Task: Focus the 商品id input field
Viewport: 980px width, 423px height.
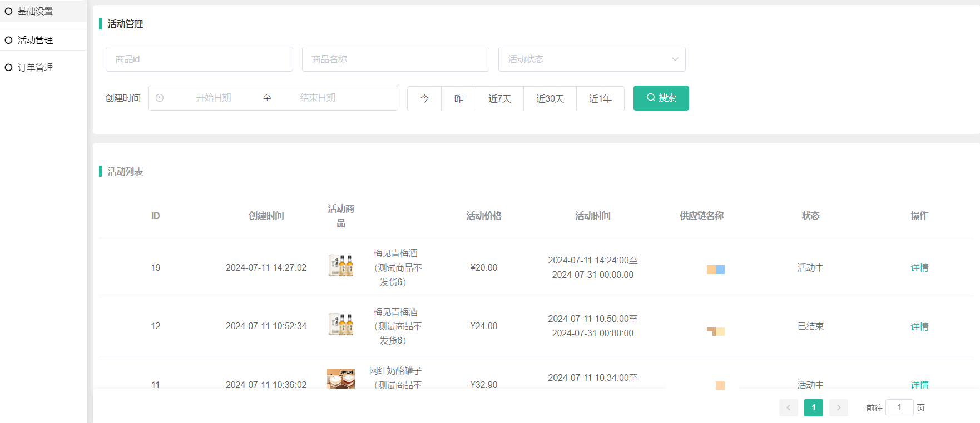Action: coord(199,59)
